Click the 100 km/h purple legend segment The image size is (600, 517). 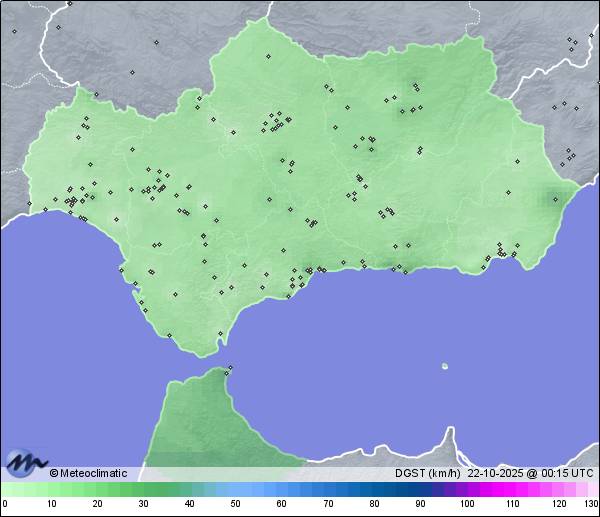466,490
